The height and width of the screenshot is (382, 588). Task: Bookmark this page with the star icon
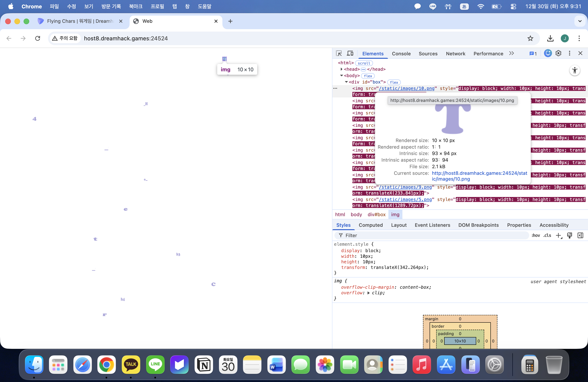coord(530,39)
